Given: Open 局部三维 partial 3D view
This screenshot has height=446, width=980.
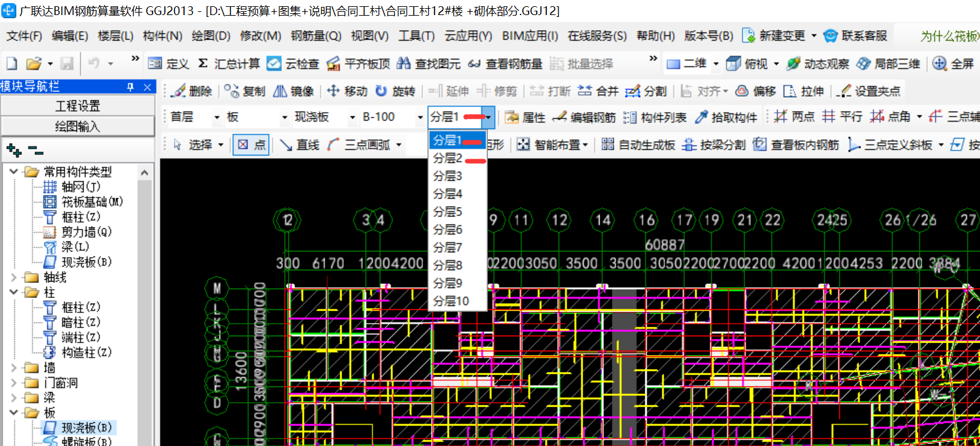Looking at the screenshot, I should (x=888, y=63).
